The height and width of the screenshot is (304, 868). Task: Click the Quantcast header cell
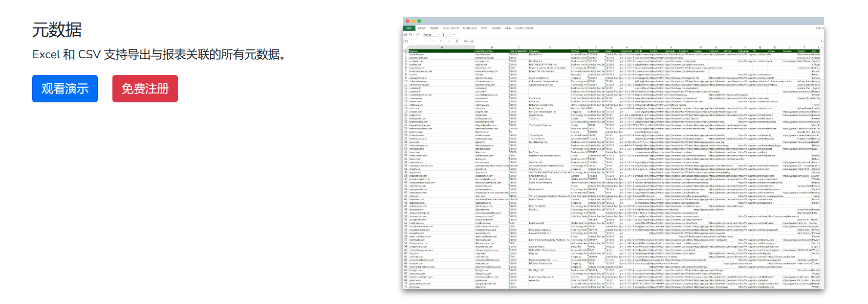(596, 51)
